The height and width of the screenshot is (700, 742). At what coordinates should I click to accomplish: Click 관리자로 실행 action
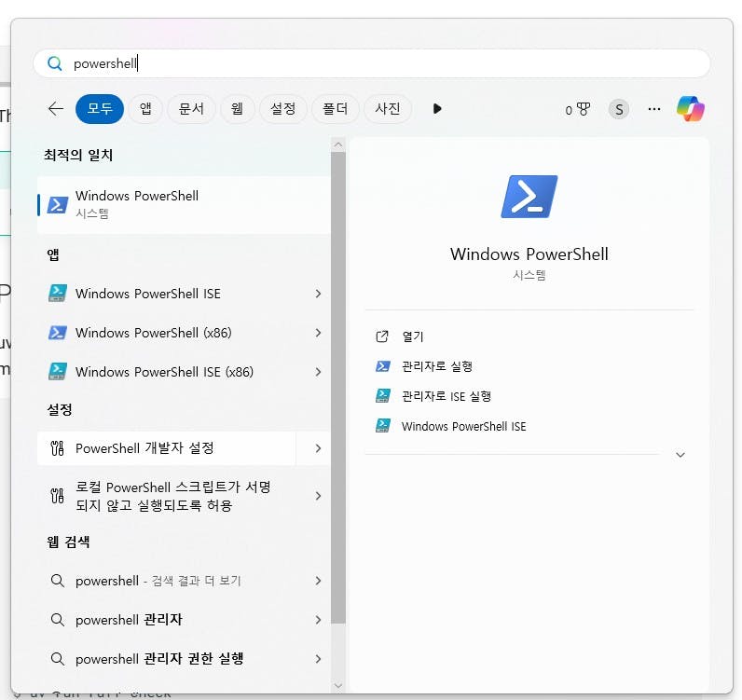pos(437,366)
